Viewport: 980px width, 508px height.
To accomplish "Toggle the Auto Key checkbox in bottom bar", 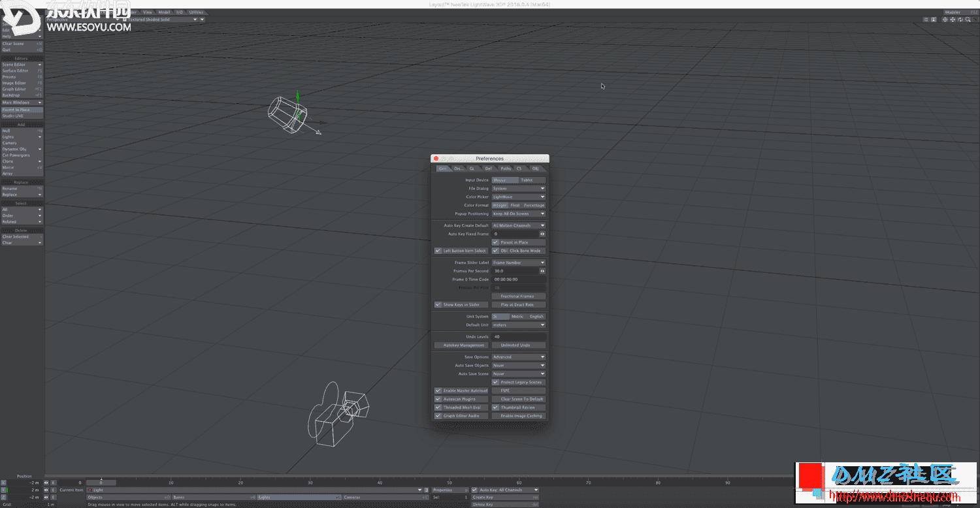I will [x=475, y=490].
